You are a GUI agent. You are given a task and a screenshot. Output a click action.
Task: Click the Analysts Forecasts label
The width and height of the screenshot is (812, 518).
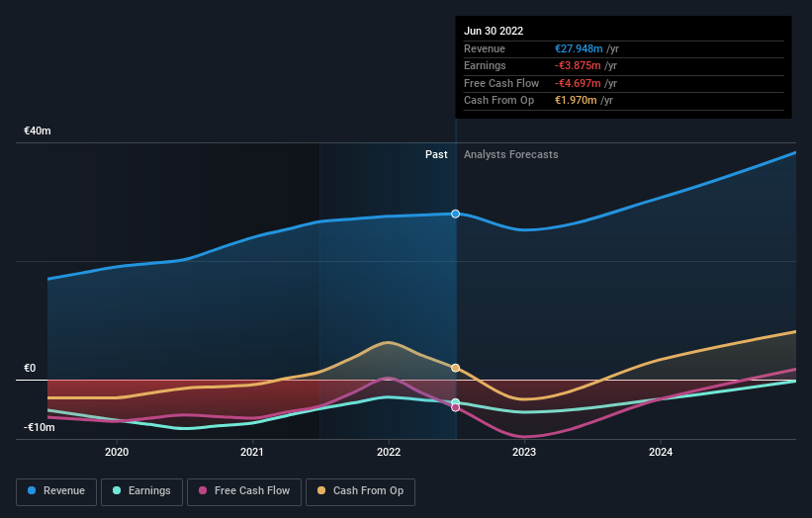tap(510, 155)
